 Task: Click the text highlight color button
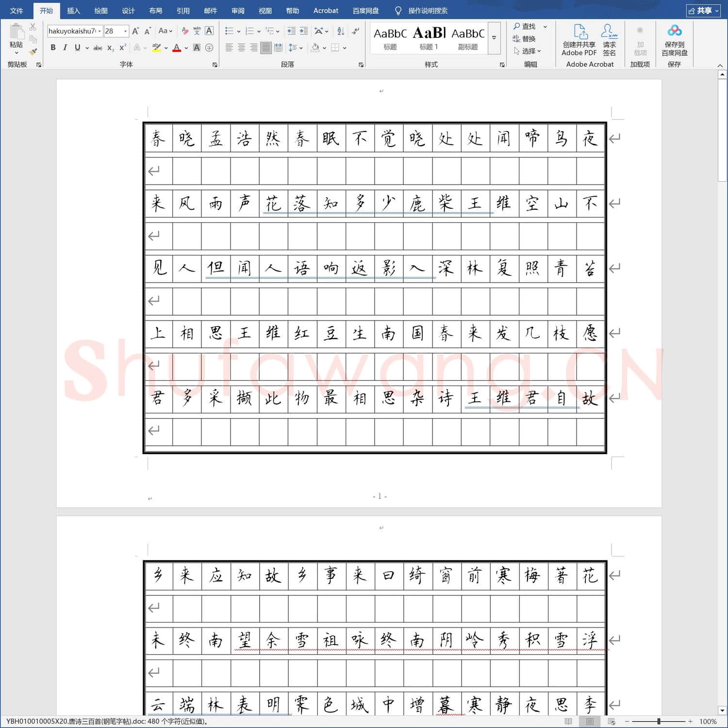156,48
